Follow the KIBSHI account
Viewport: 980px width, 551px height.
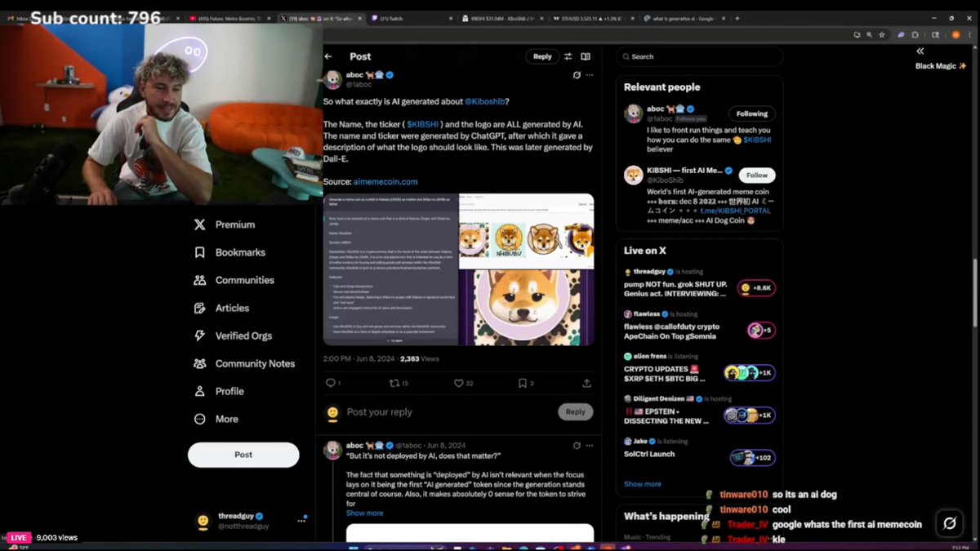(757, 176)
